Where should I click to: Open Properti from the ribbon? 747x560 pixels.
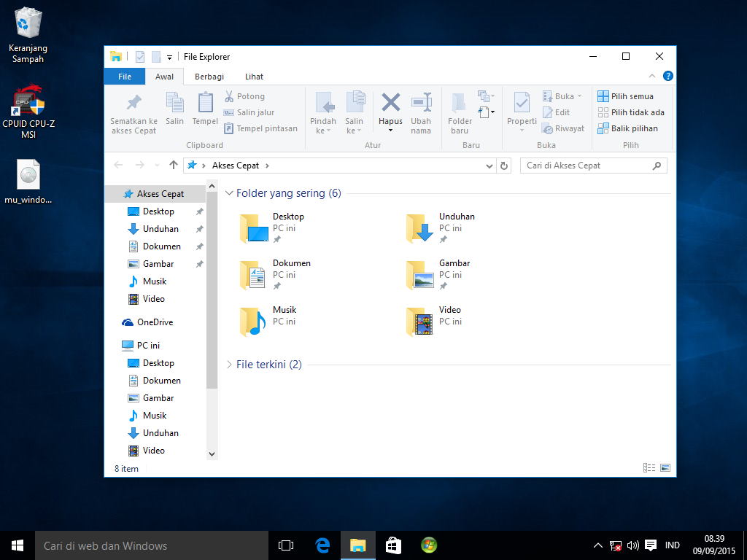(x=521, y=109)
